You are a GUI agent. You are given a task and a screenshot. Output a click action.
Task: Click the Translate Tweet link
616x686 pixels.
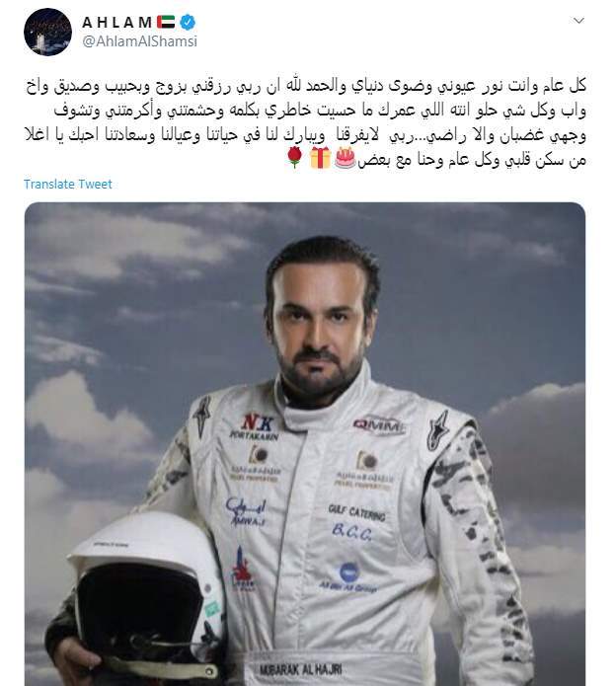pyautogui.click(x=68, y=185)
